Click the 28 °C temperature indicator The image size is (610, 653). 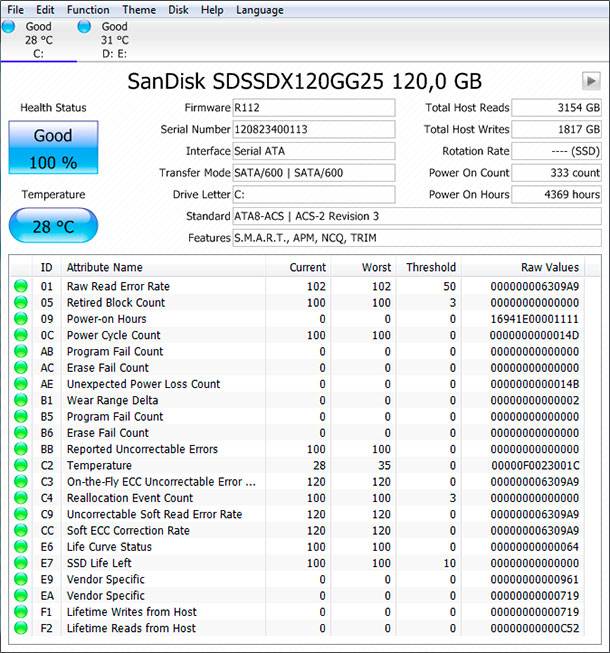(x=53, y=225)
